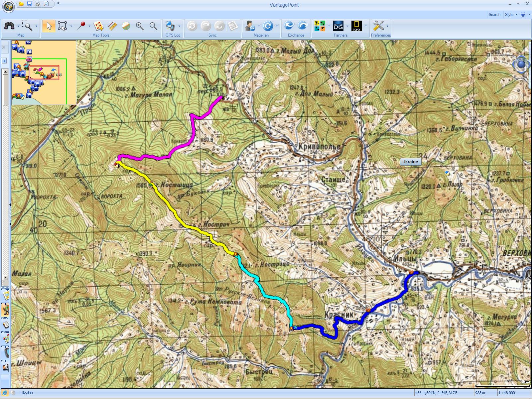The width and height of the screenshot is (532, 399).
Task: Click the save icon in quick access bar
Action: tap(30, 4)
